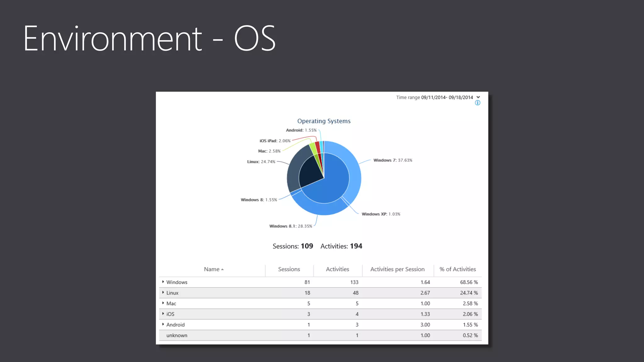This screenshot has width=644, height=362.
Task: Sort by the Sessions column header
Action: (289, 269)
